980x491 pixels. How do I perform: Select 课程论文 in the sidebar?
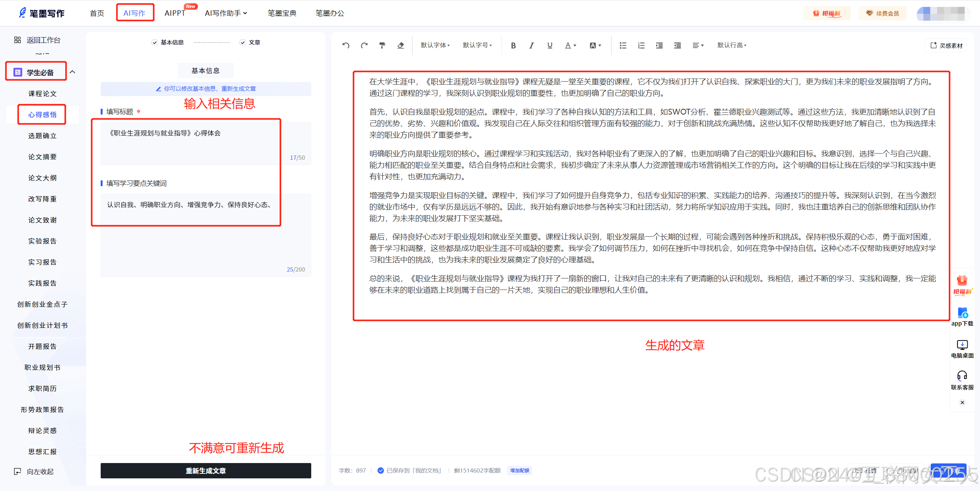pyautogui.click(x=42, y=93)
